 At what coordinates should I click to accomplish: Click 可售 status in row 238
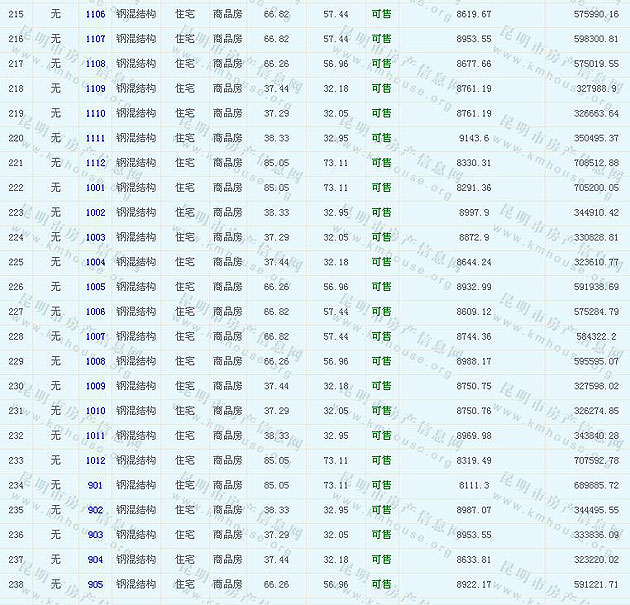tap(381, 584)
